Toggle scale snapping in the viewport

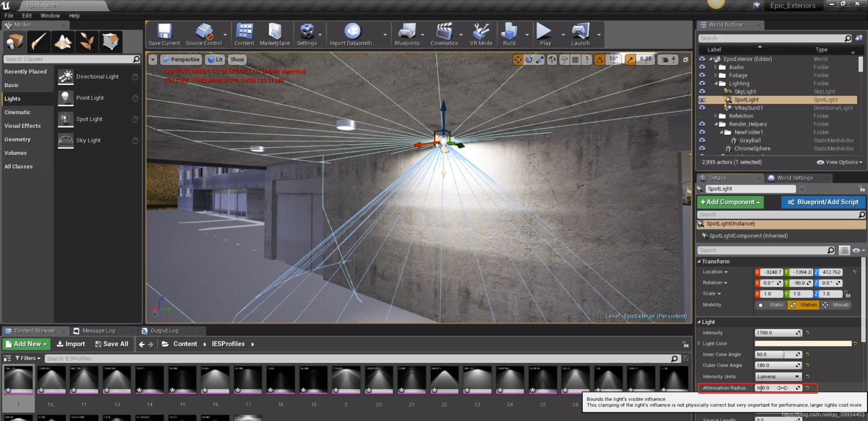630,60
